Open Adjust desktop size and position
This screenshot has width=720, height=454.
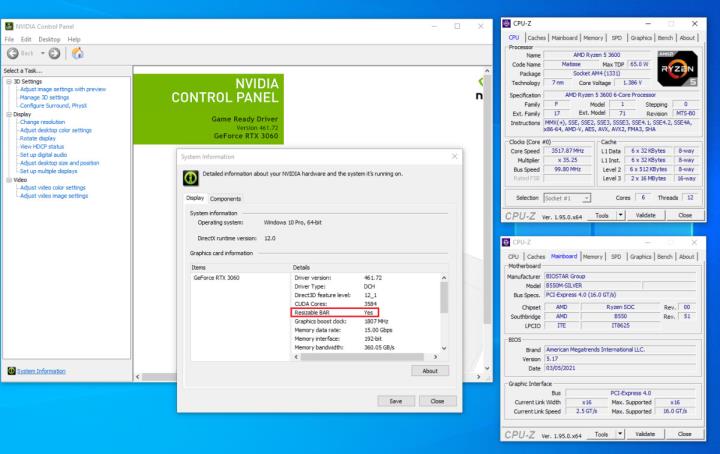click(59, 163)
